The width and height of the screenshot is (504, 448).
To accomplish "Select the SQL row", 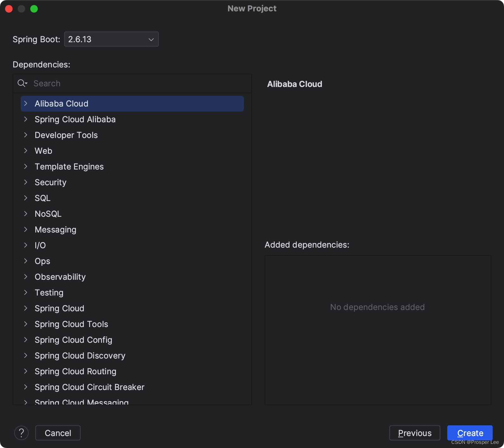I will point(132,198).
